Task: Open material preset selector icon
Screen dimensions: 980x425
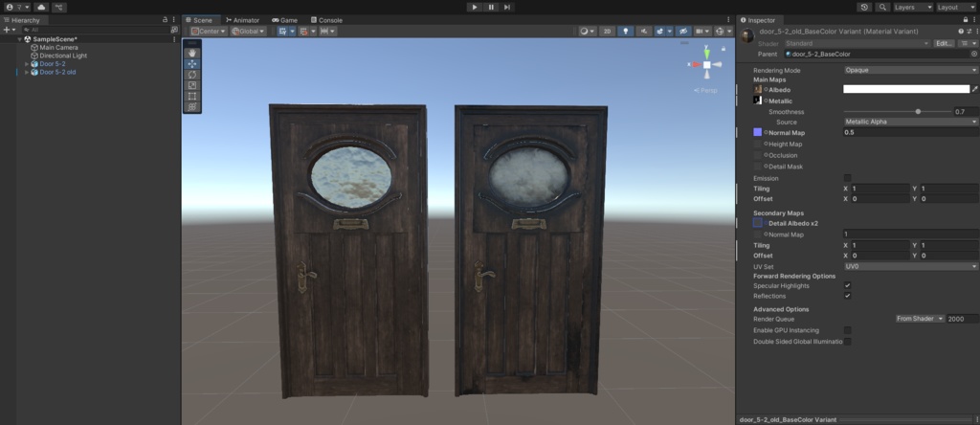Action: pos(969,32)
